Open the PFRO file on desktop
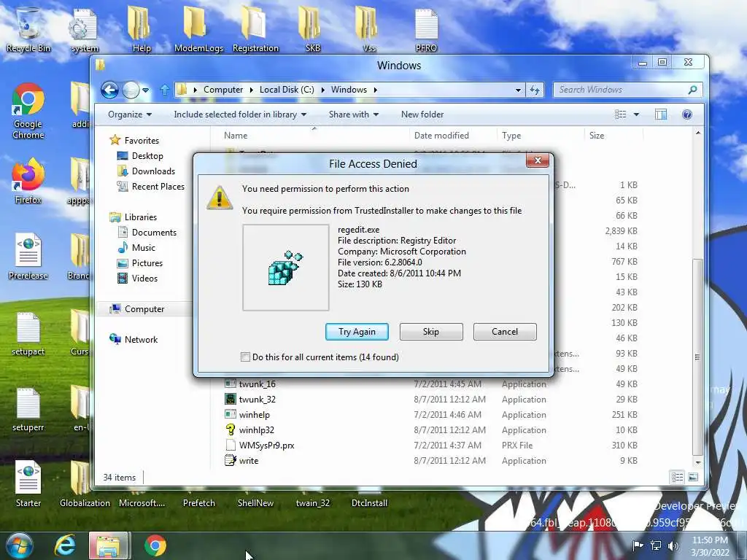747x560 pixels. [426, 29]
